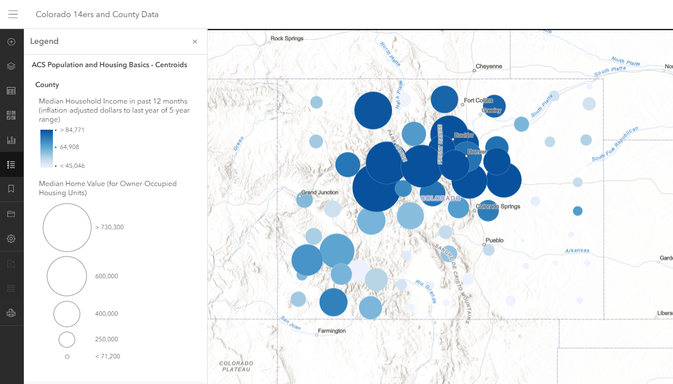Select the highlighted Legend list icon
673x384 pixels.
click(x=12, y=164)
